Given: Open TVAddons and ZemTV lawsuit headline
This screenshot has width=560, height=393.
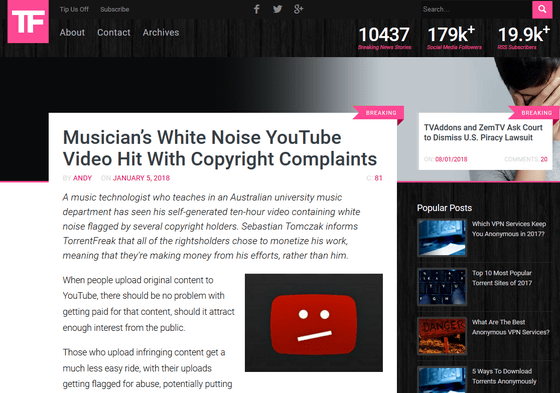Looking at the screenshot, I should [483, 133].
